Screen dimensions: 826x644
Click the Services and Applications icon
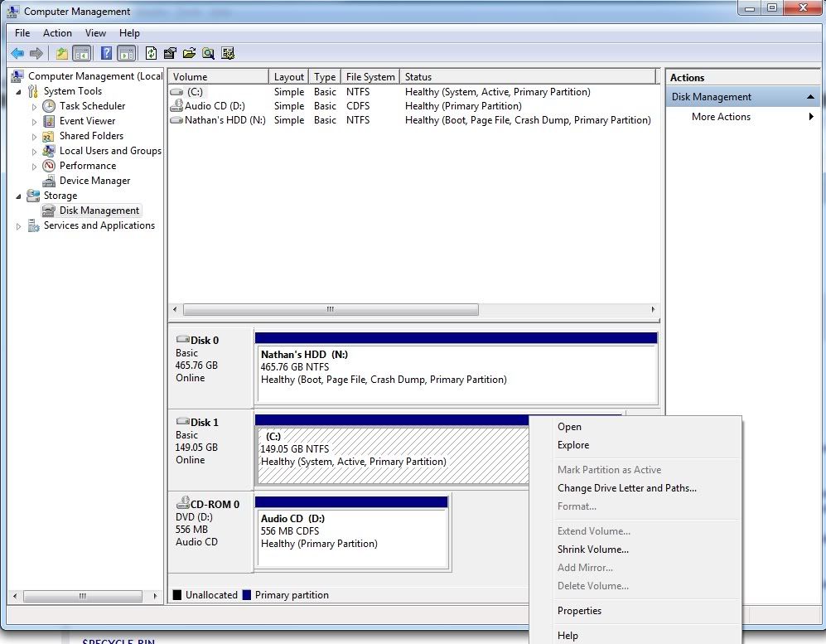coord(33,225)
